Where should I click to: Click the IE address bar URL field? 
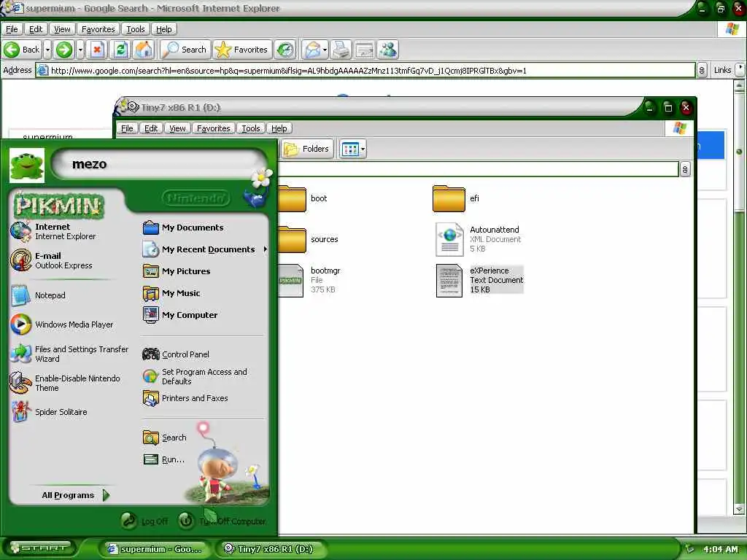pos(365,71)
